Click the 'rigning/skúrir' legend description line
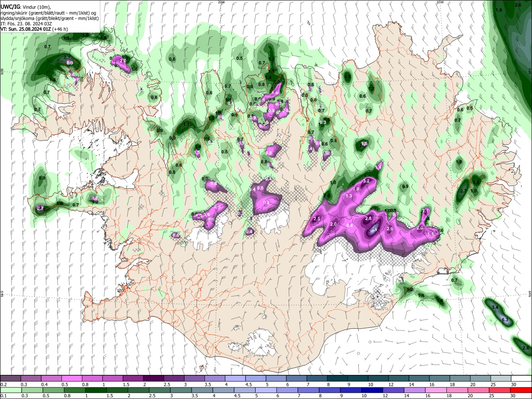Image resolution: width=532 pixels, height=399 pixels. pos(48,13)
